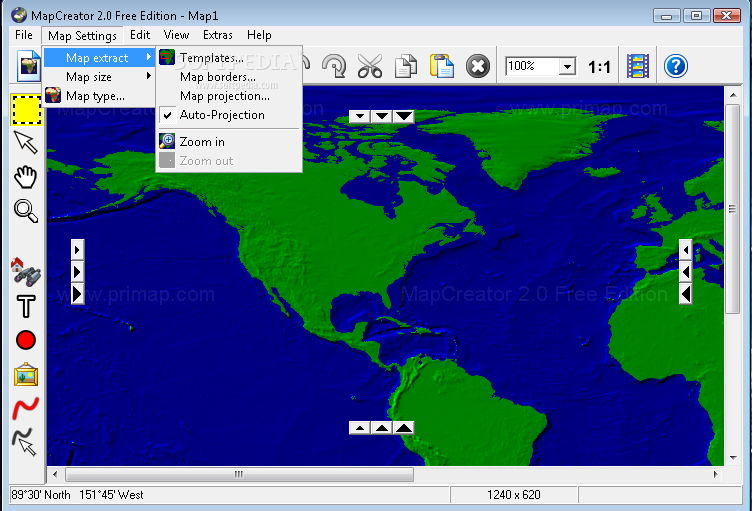Click largest top-edge down arrow
Image resolution: width=752 pixels, height=511 pixels.
404,116
